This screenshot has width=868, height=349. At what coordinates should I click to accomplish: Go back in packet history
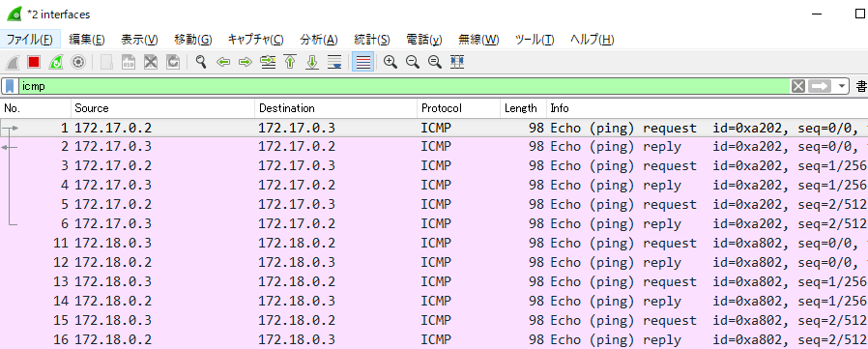tap(223, 62)
